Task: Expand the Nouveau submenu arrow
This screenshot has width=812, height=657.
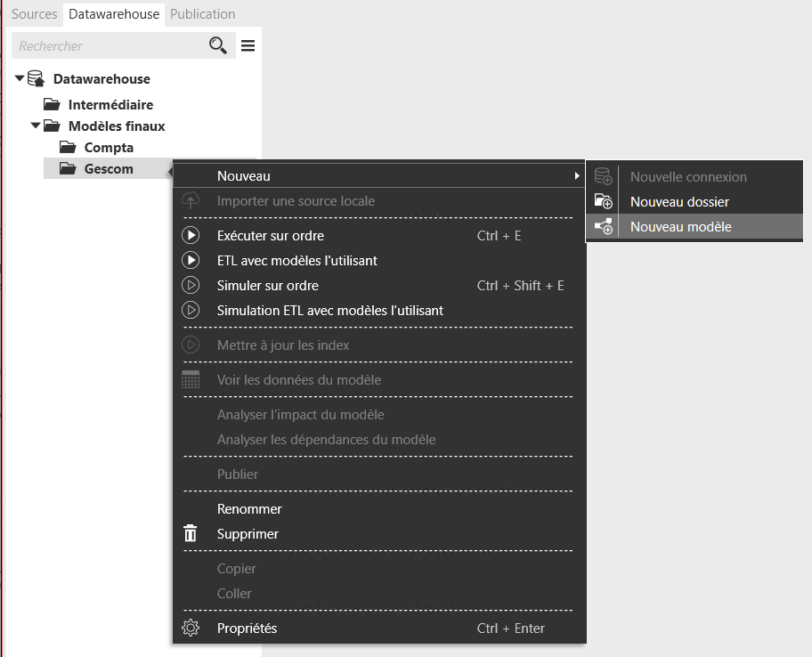Action: [x=578, y=176]
